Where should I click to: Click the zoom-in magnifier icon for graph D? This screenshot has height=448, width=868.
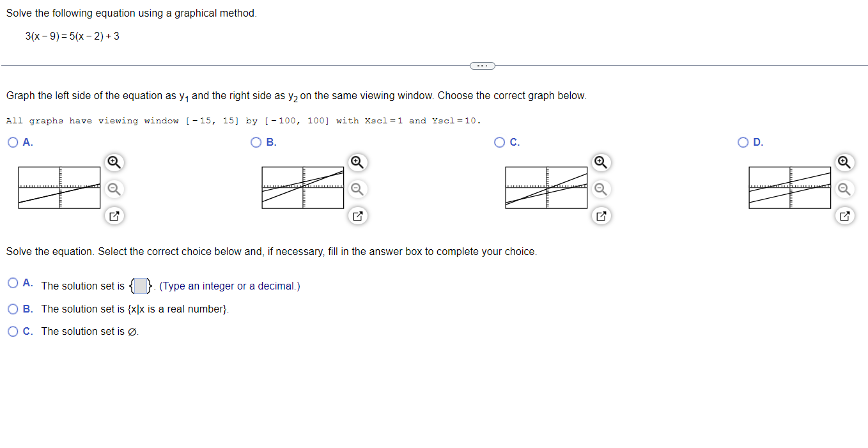(x=844, y=162)
